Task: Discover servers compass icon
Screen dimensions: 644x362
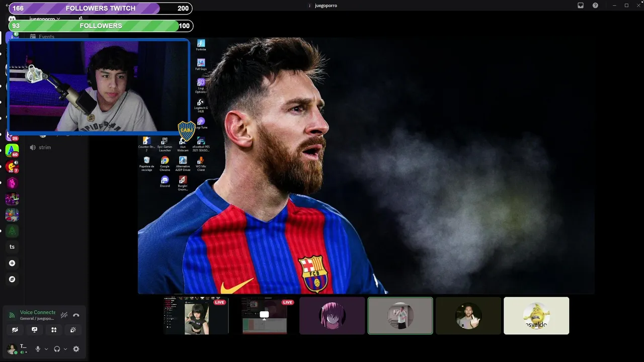Action: (x=12, y=279)
